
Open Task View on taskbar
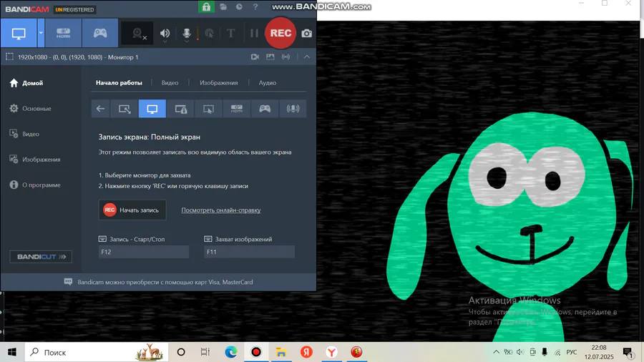(x=205, y=352)
